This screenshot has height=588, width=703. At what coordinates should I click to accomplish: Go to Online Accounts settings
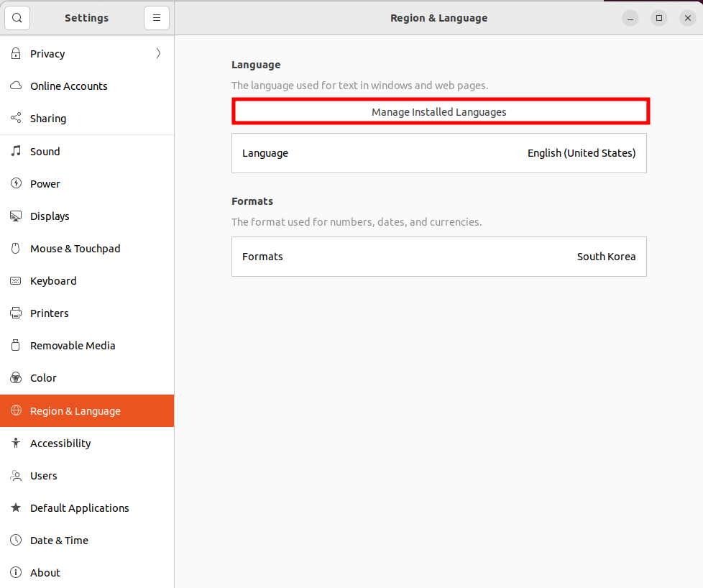(x=69, y=86)
